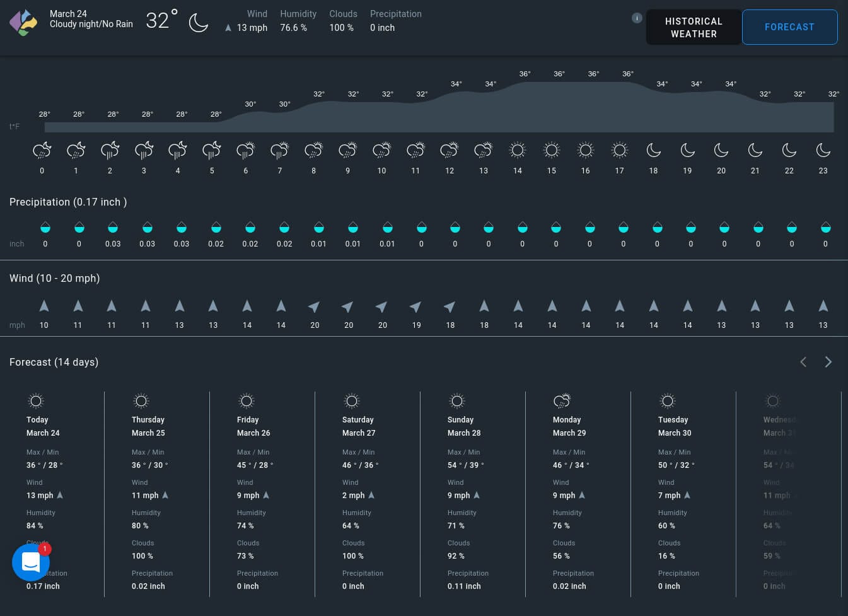Click Clouds 100 % in header
This screenshot has height=616, width=848.
point(343,21)
